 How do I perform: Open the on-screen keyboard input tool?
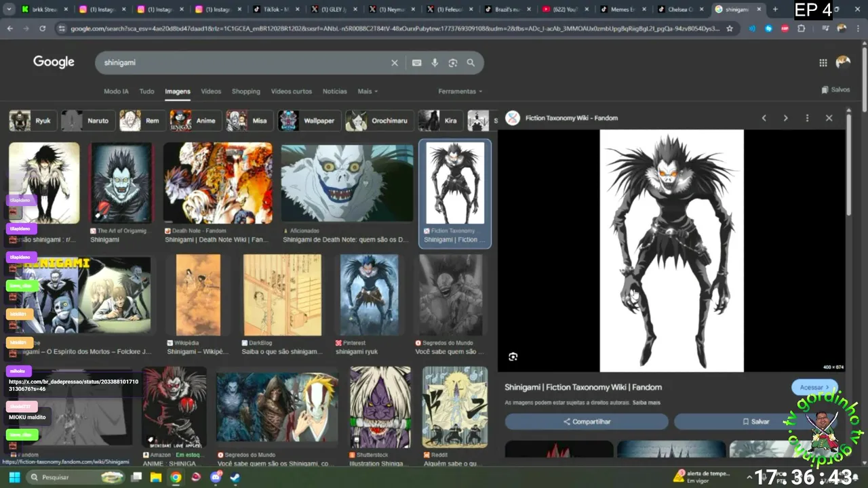point(416,62)
